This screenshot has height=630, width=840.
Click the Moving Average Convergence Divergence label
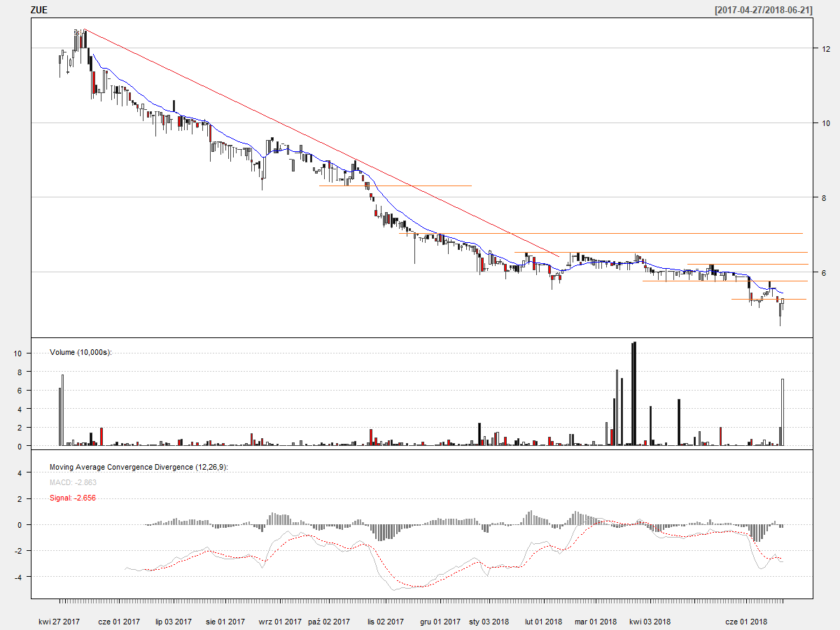pos(139,467)
